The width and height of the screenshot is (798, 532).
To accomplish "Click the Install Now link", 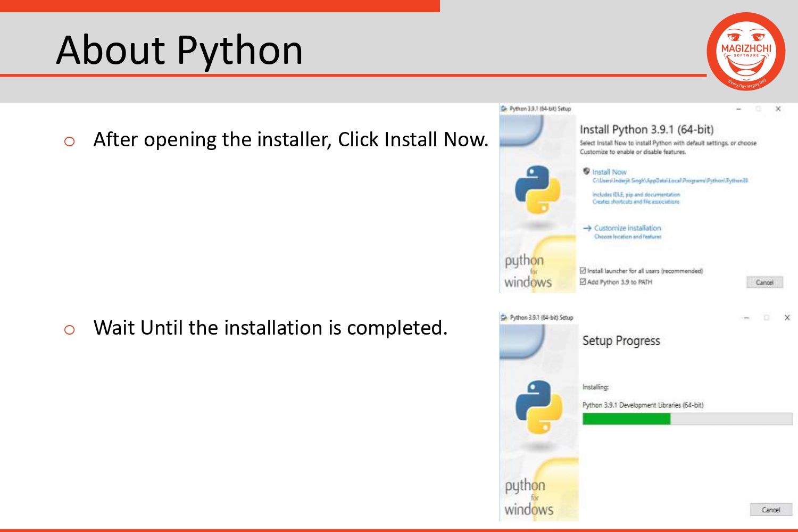I will pyautogui.click(x=609, y=172).
